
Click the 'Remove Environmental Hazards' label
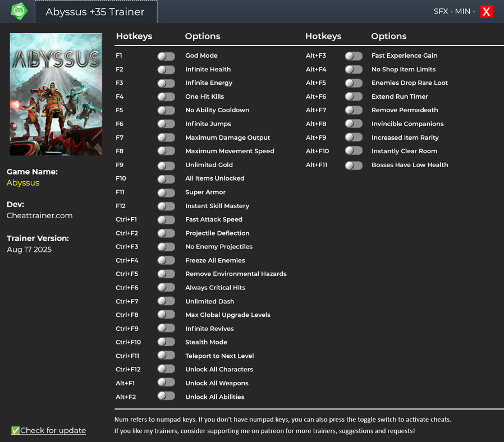point(236,274)
